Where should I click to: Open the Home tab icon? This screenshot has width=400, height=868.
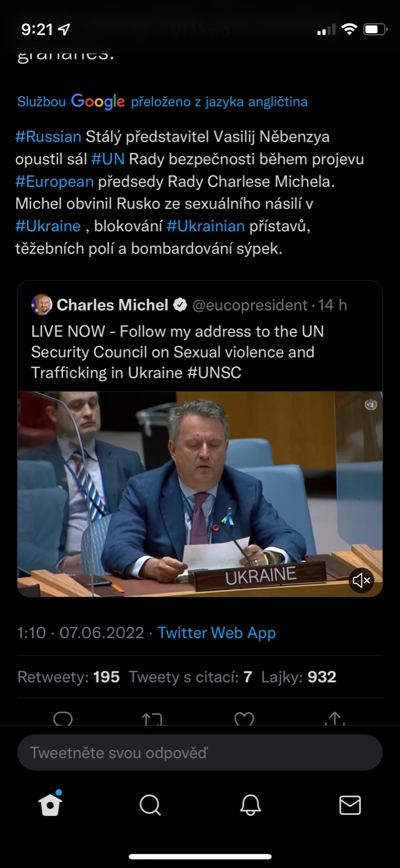[x=50, y=805]
